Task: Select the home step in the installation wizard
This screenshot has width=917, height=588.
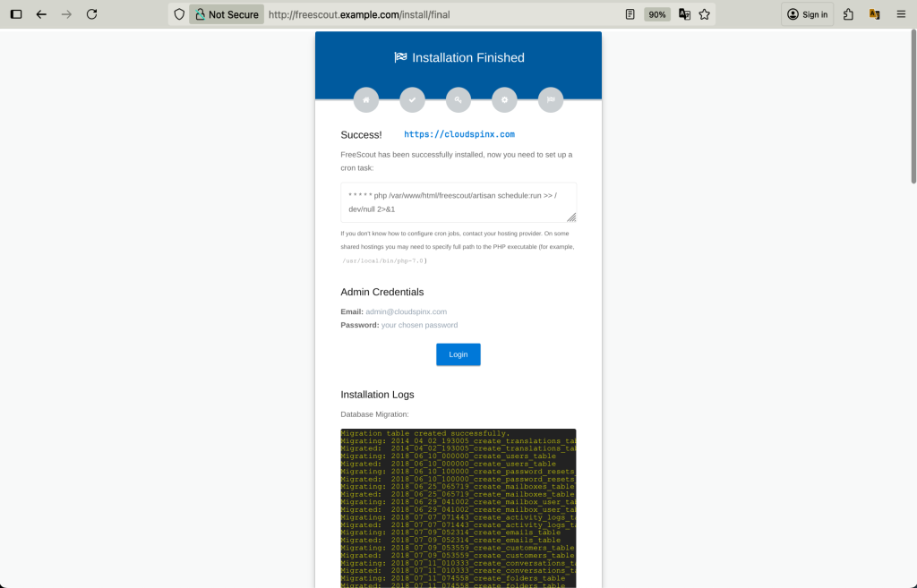Action: (365, 99)
